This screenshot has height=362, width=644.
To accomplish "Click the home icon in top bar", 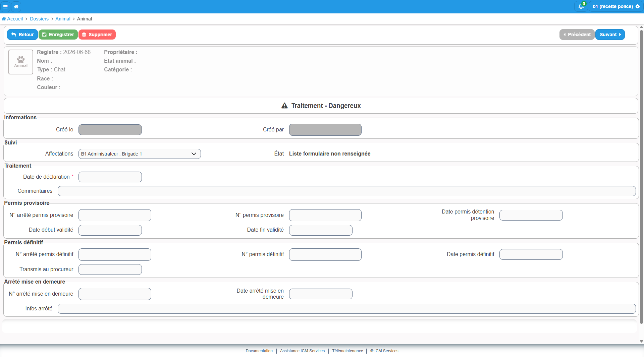I will click(16, 6).
